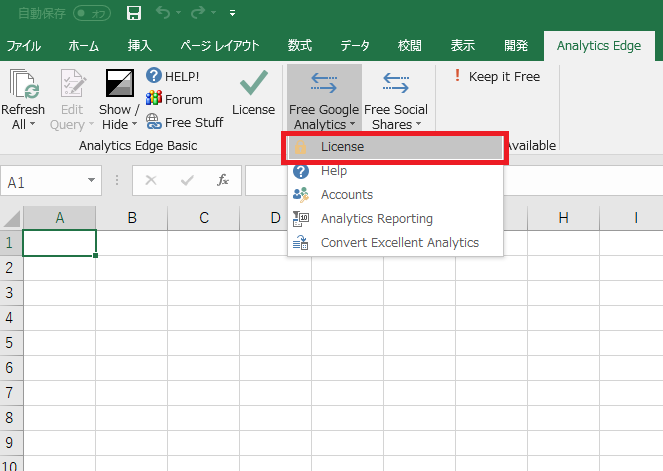Switch to the 開発 tab
Viewport: 663px width, 471px height.
[x=516, y=45]
